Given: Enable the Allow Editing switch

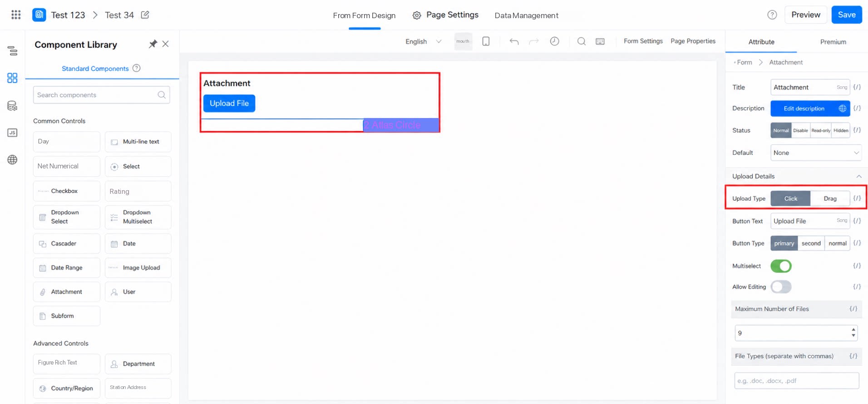Looking at the screenshot, I should point(781,287).
